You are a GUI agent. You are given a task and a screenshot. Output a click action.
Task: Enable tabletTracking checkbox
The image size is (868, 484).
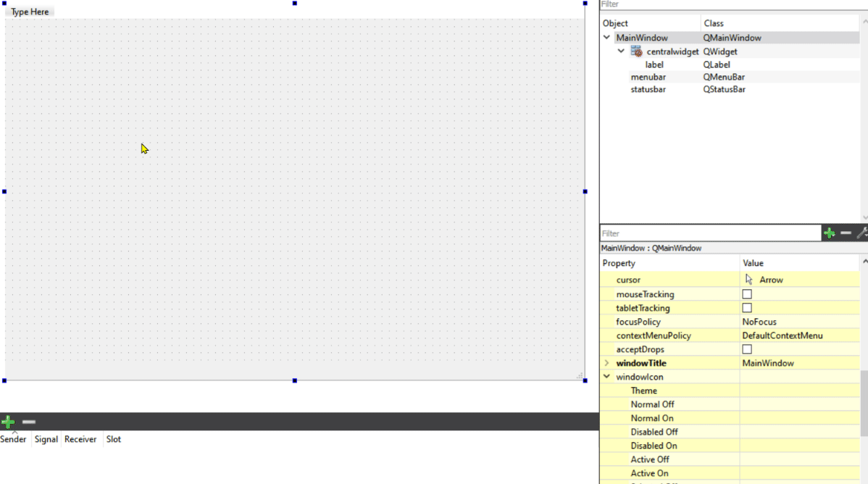(x=746, y=307)
